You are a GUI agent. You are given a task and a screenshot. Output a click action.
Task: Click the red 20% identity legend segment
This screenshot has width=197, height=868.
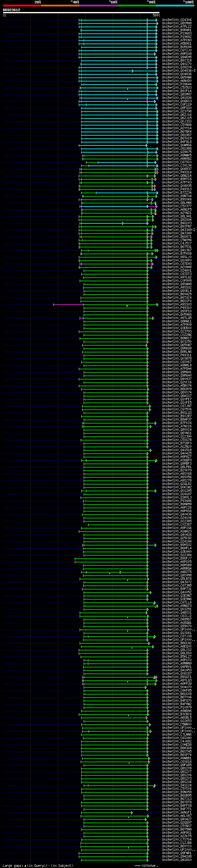tap(22, 6)
